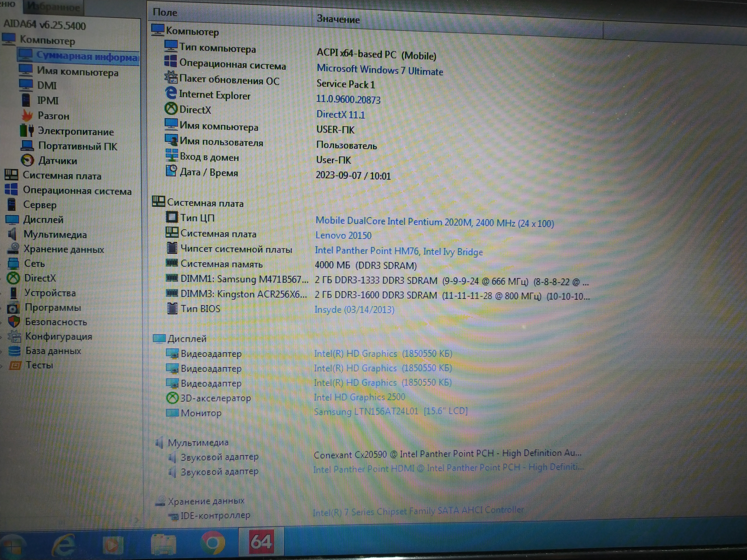The image size is (747, 560).
Task: Click the Системная плата group header in list
Action: 198,202
